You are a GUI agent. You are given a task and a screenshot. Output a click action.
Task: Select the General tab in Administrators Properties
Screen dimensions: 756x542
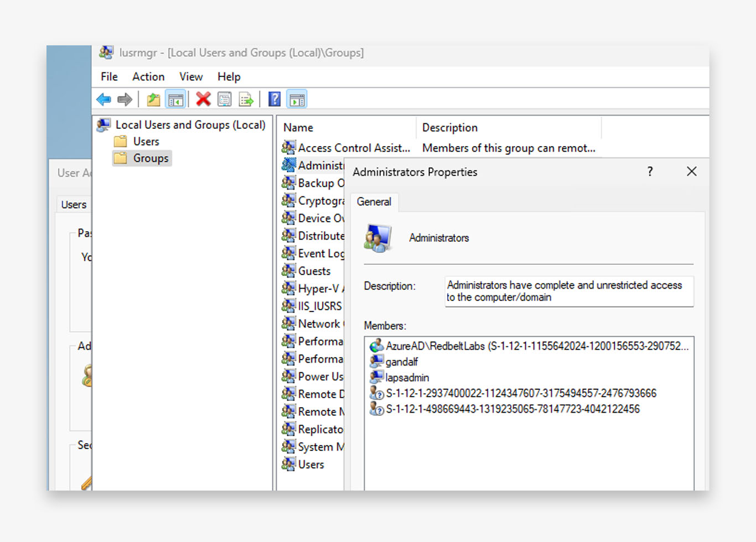click(x=374, y=202)
